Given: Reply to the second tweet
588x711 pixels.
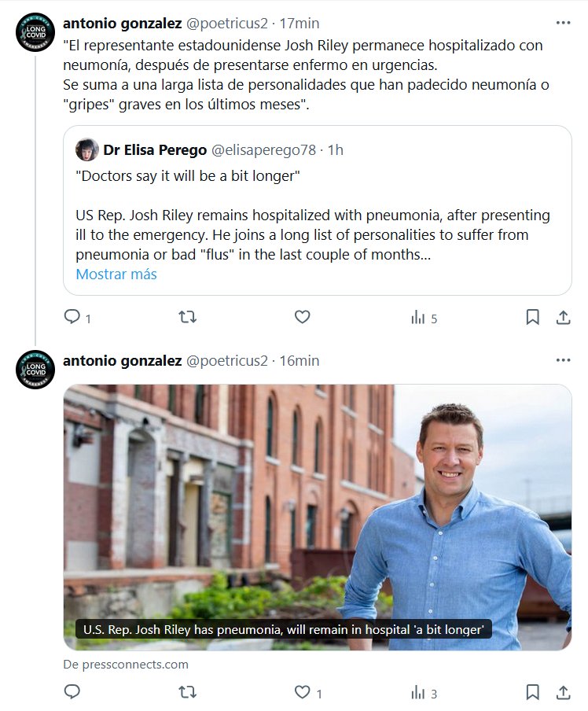Looking at the screenshot, I should point(72,692).
